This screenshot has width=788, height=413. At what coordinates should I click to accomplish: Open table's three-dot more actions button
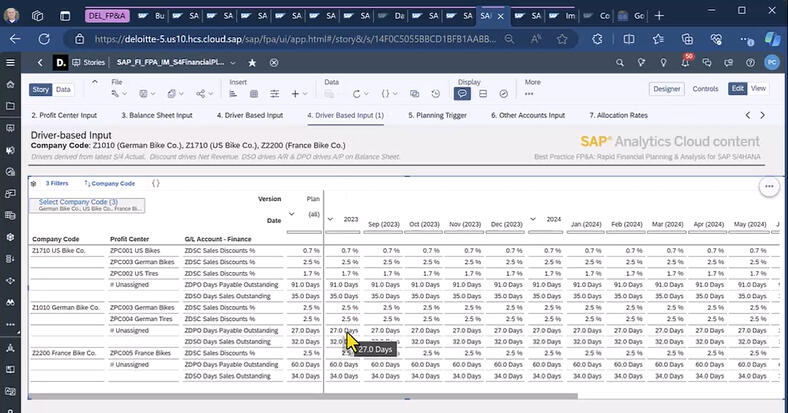click(x=769, y=186)
